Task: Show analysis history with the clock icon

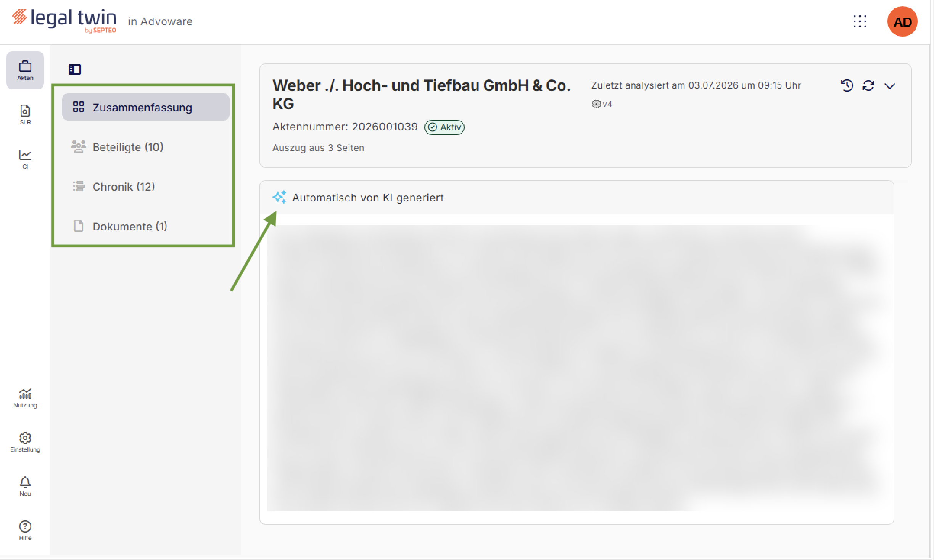Action: pos(847,85)
